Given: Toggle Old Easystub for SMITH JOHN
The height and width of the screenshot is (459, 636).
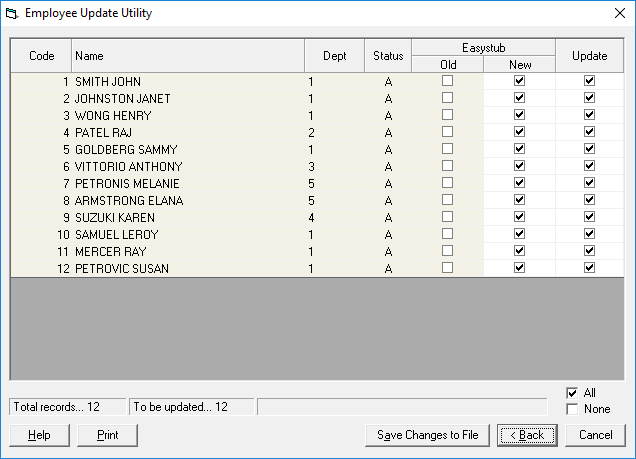Looking at the screenshot, I should (447, 81).
